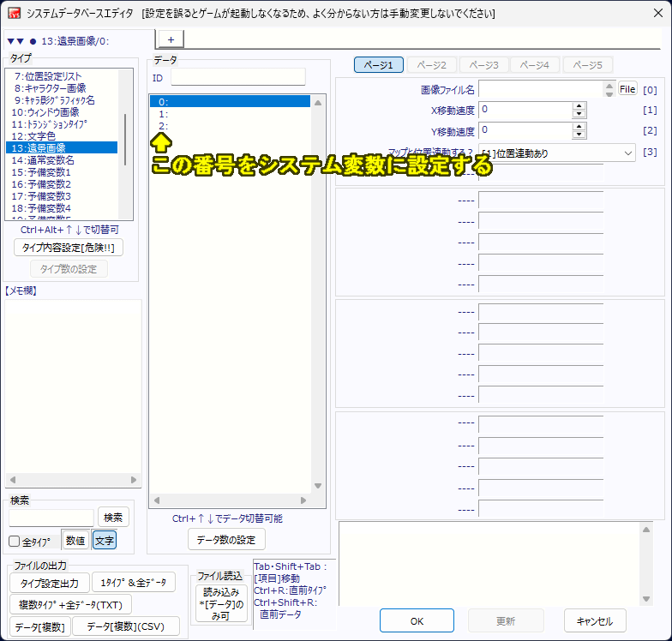This screenshot has width=672, height=641.
Task: Click right scroll arrow under data list
Action: pos(304,500)
